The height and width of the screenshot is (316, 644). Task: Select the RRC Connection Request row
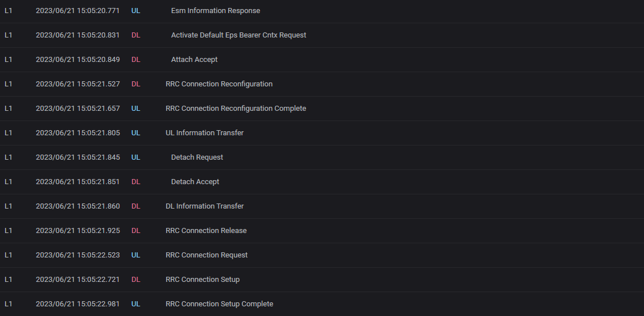(x=207, y=255)
